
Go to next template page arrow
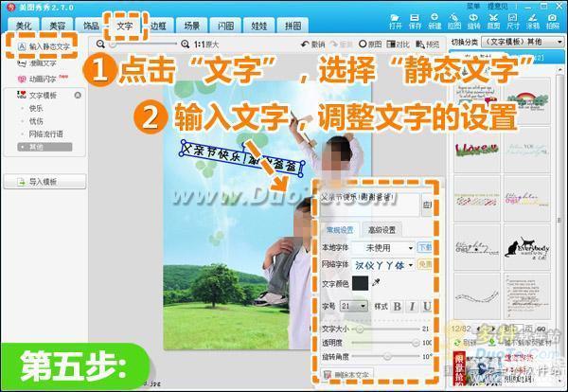point(492,329)
